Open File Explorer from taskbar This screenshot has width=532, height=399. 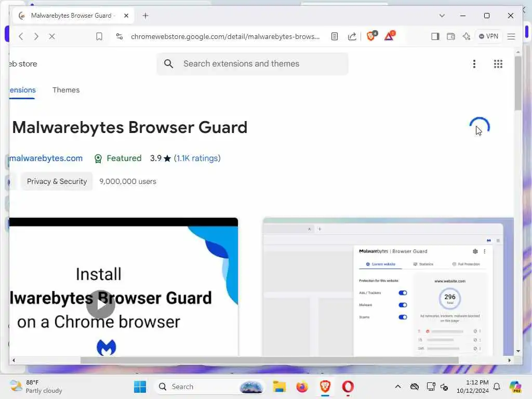[279, 387]
